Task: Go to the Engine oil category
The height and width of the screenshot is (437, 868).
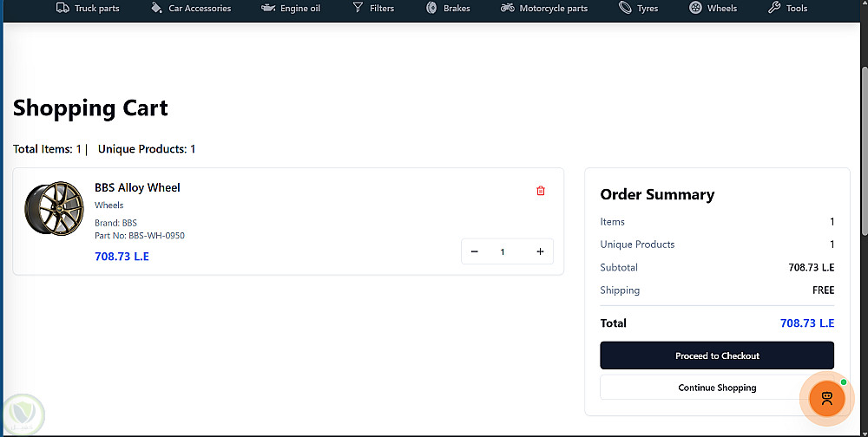Action: point(300,9)
